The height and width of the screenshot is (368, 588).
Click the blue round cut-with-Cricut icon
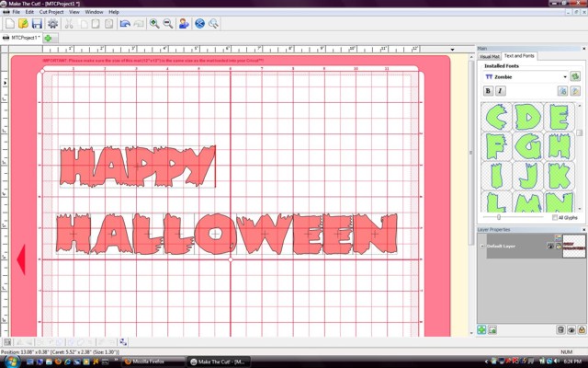[x=200, y=24]
